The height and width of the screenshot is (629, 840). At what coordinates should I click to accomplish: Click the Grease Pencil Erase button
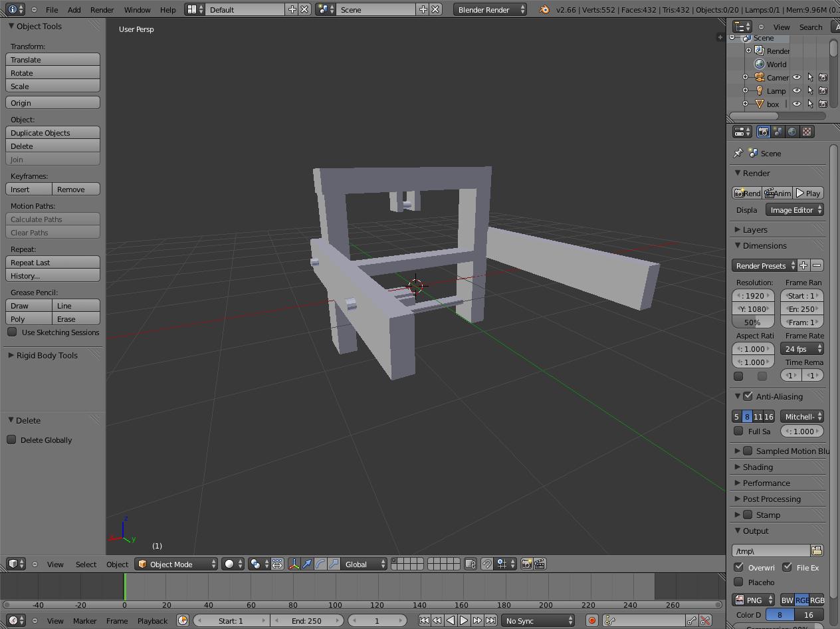[x=76, y=318]
